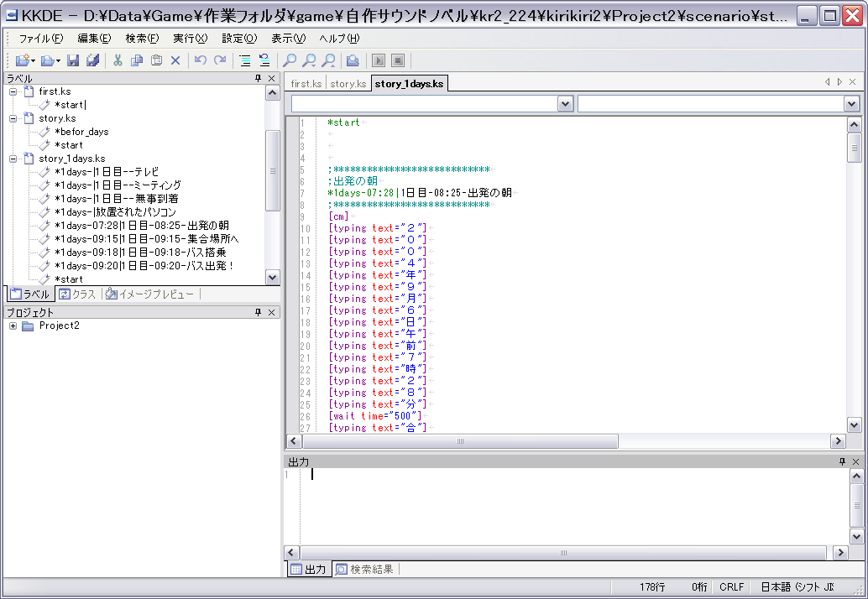Toggle auto-hide pin on プロジェクト panel

tap(258, 312)
